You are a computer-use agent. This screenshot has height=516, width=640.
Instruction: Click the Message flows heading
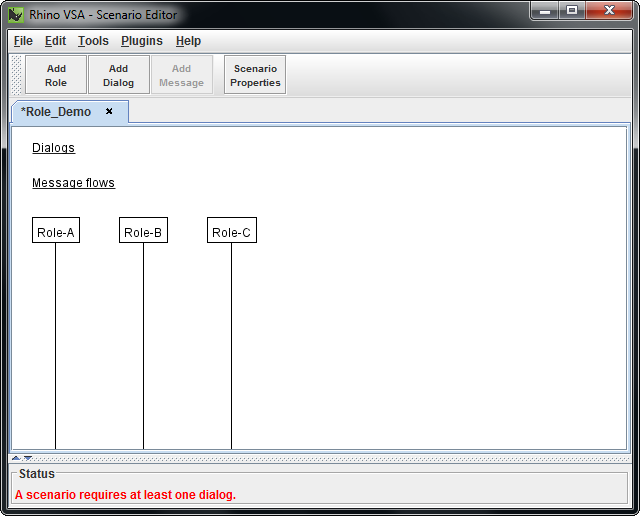tap(73, 182)
